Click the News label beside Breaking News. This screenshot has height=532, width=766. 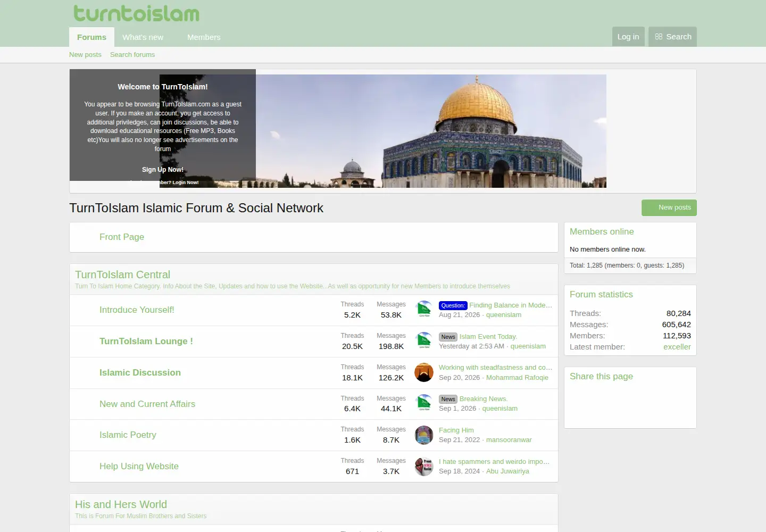click(448, 399)
